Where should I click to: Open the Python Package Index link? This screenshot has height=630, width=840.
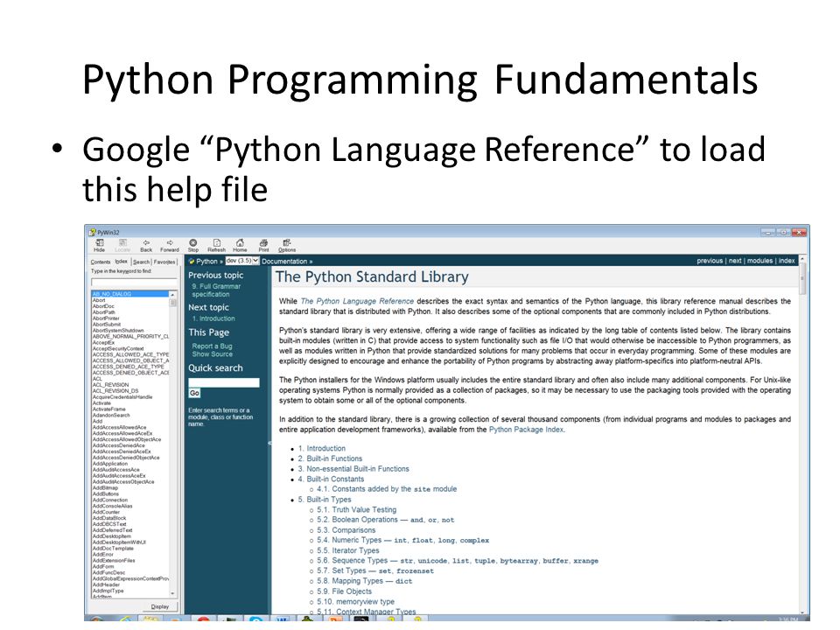pyautogui.click(x=526, y=430)
